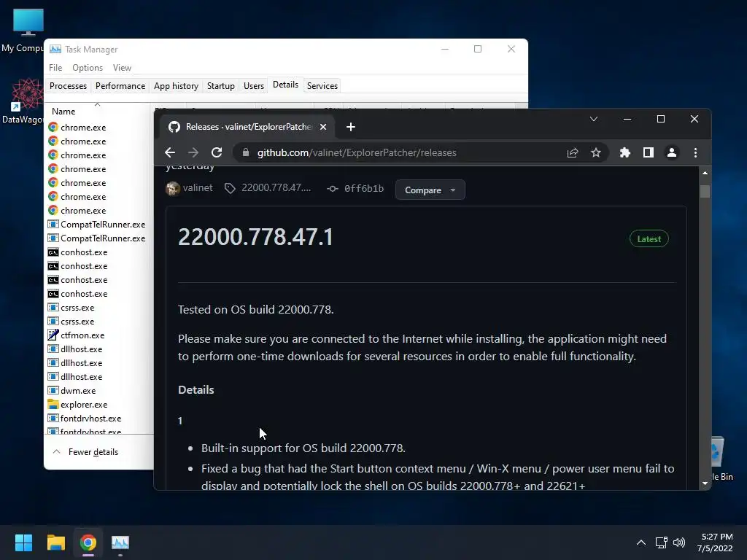The image size is (747, 560).
Task: Switch to Services tab in Task Manager
Action: (322, 86)
